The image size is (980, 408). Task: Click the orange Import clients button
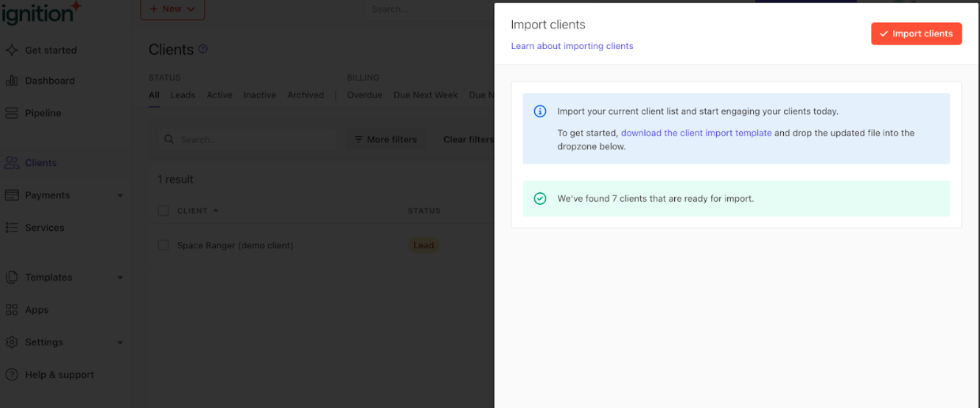tap(916, 34)
